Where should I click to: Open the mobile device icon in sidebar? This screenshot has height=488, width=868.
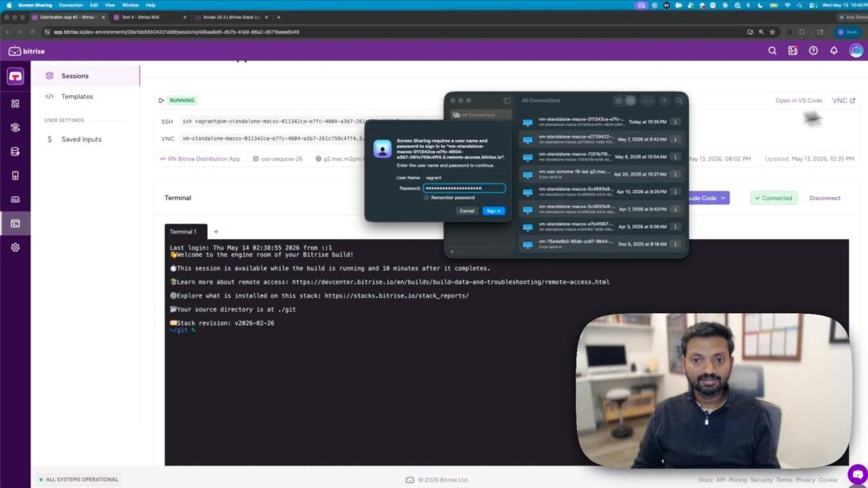tap(15, 176)
